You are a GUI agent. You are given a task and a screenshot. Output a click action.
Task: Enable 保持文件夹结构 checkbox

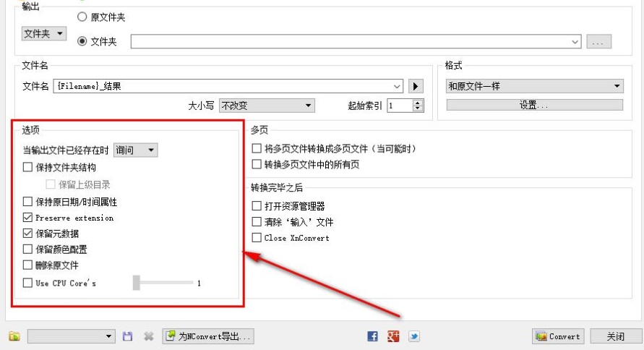point(27,167)
